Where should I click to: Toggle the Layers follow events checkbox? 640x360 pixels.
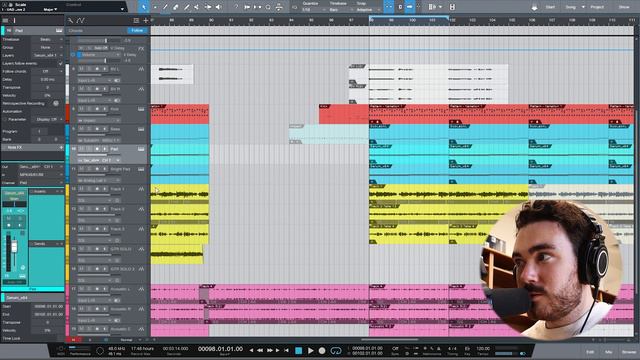pos(60,63)
